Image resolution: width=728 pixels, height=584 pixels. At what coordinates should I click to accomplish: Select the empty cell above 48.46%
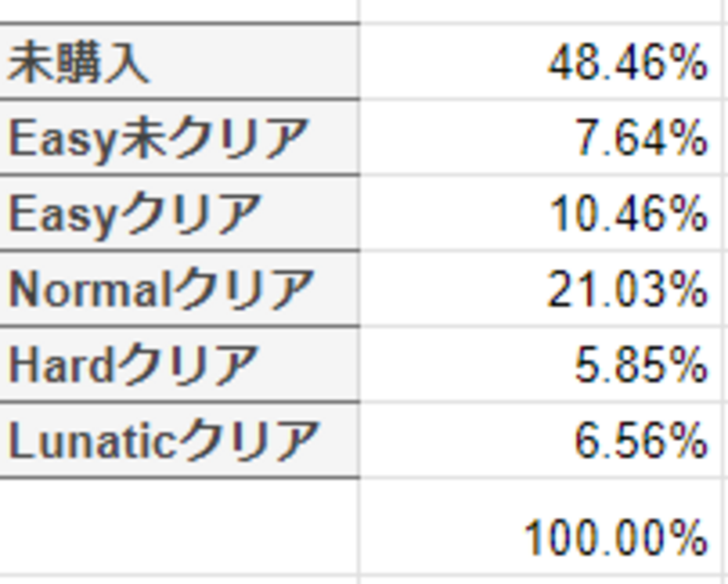[x=540, y=10]
